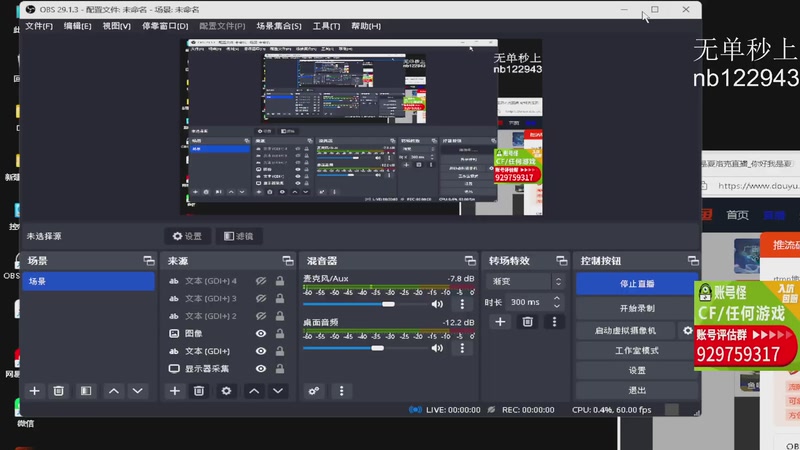Delete transition trash icon
Image resolution: width=800 pixels, height=450 pixels.
[528, 322]
